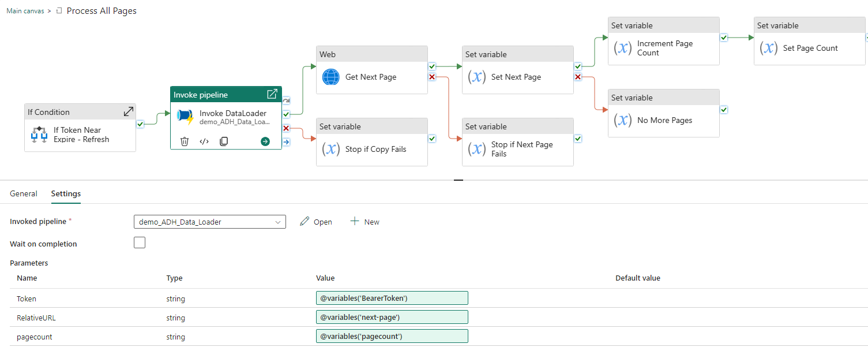Click the Value column header
868x347 pixels.
pos(325,278)
